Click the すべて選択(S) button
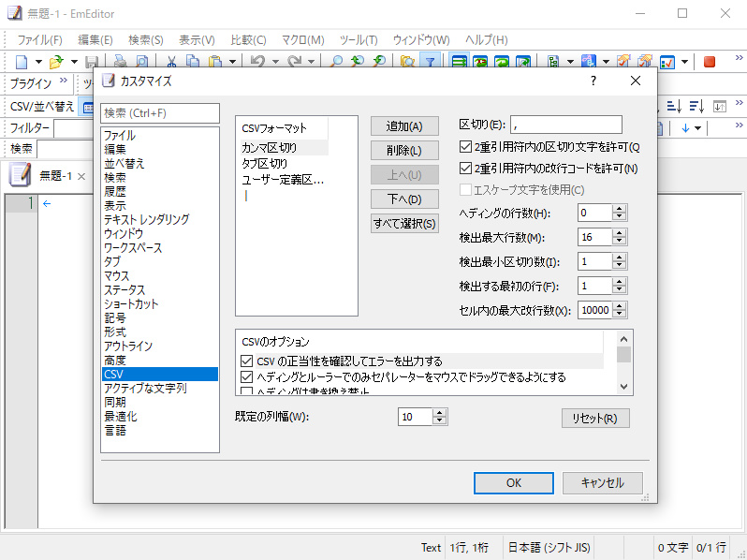747x560 pixels. coord(404,224)
